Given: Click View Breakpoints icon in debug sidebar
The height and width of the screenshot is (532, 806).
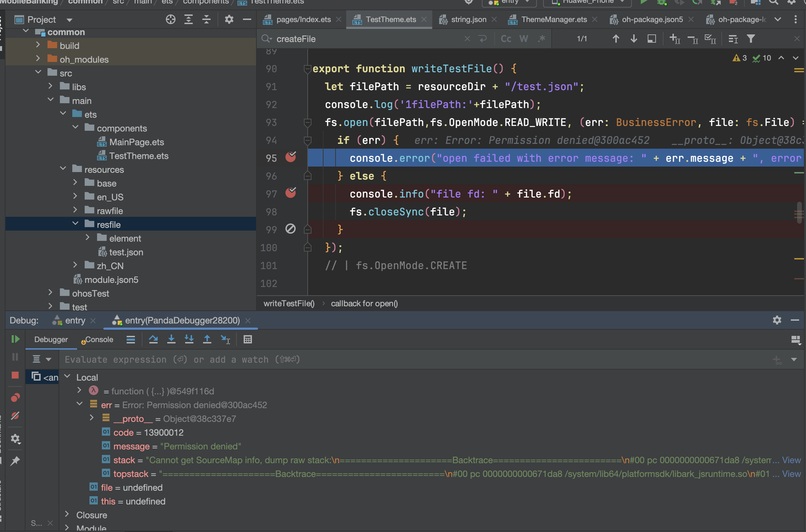Looking at the screenshot, I should (x=15, y=397).
